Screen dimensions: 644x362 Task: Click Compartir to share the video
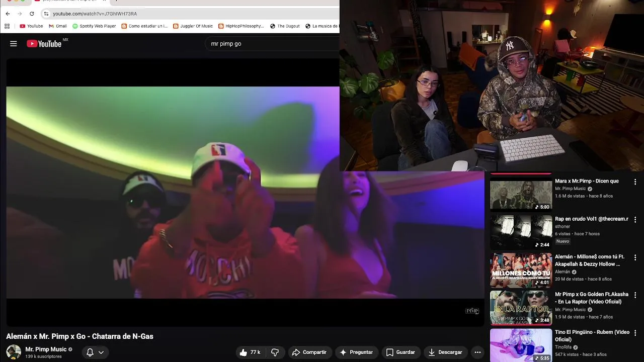coord(309,352)
